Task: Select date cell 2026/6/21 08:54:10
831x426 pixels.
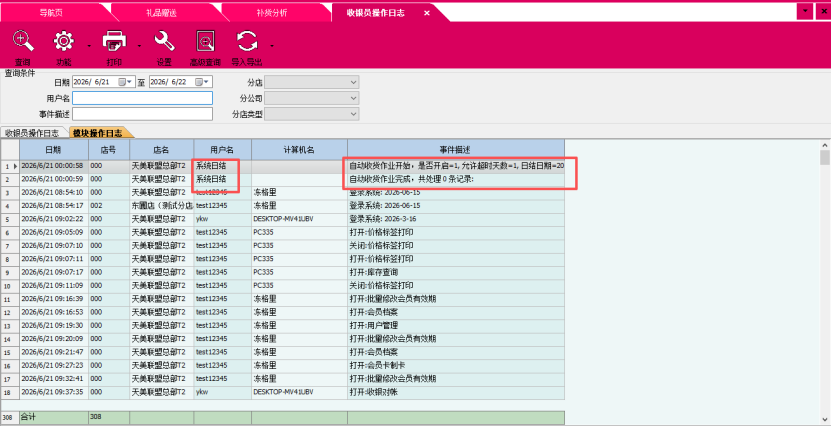Action: (54, 192)
